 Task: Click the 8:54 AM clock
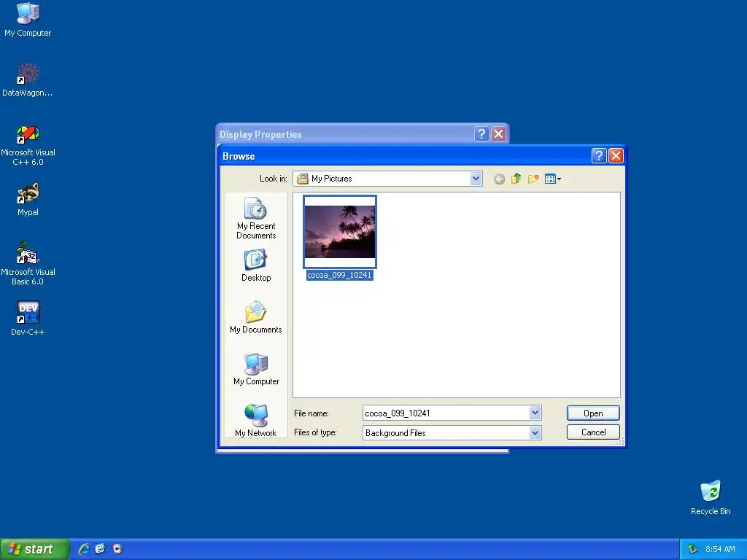click(x=720, y=549)
